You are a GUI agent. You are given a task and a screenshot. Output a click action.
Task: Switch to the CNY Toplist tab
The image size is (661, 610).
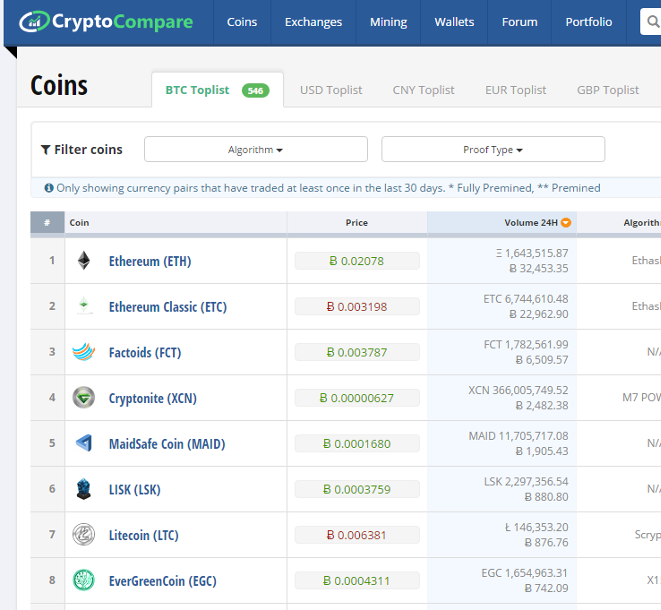point(424,90)
